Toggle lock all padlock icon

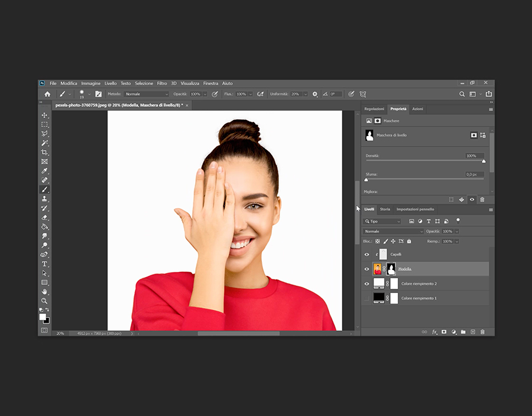coord(409,242)
